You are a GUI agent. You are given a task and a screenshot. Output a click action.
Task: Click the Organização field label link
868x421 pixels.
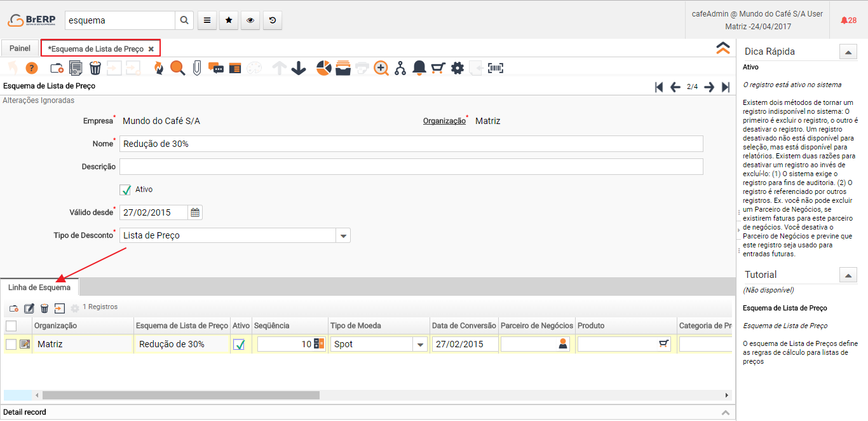click(444, 121)
